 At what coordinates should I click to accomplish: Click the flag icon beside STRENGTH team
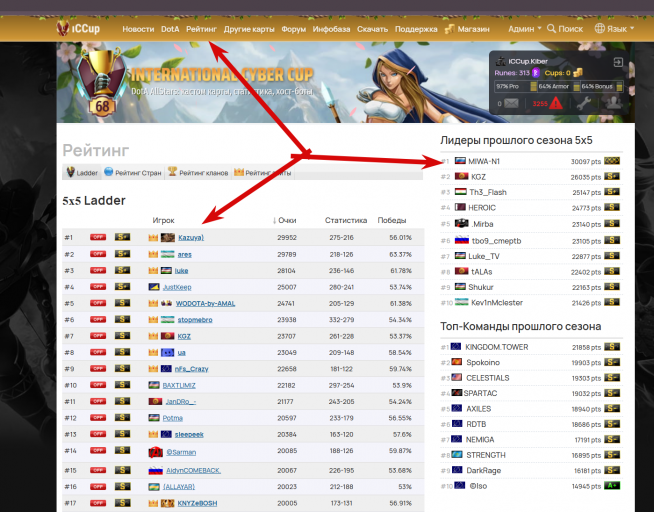point(456,454)
